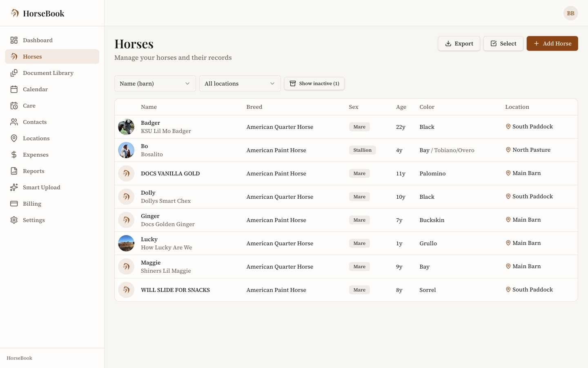Image resolution: width=588 pixels, height=368 pixels.
Task: Click Dollys Smart Chex registered name
Action: pos(166,201)
